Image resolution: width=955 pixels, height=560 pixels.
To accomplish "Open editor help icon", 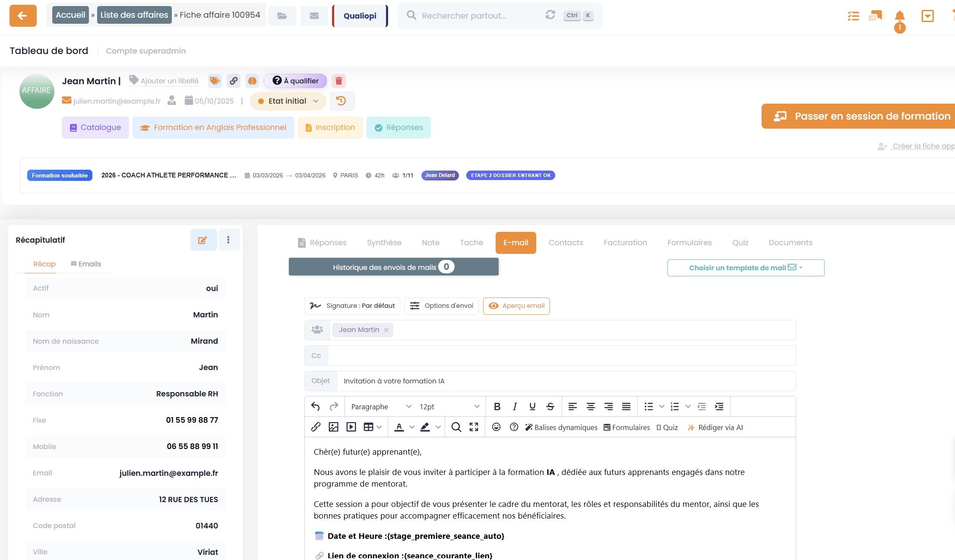I will click(514, 427).
